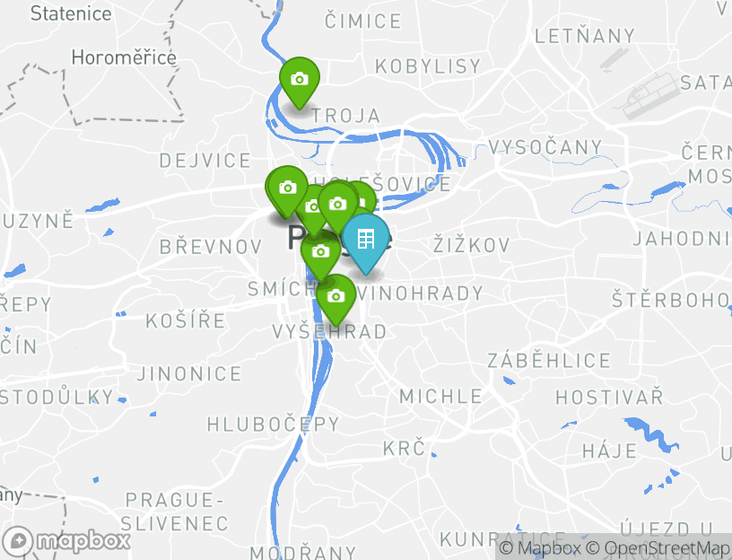732x560 pixels.
Task: Select the BŘEVNOV district label
Action: pos(211,247)
